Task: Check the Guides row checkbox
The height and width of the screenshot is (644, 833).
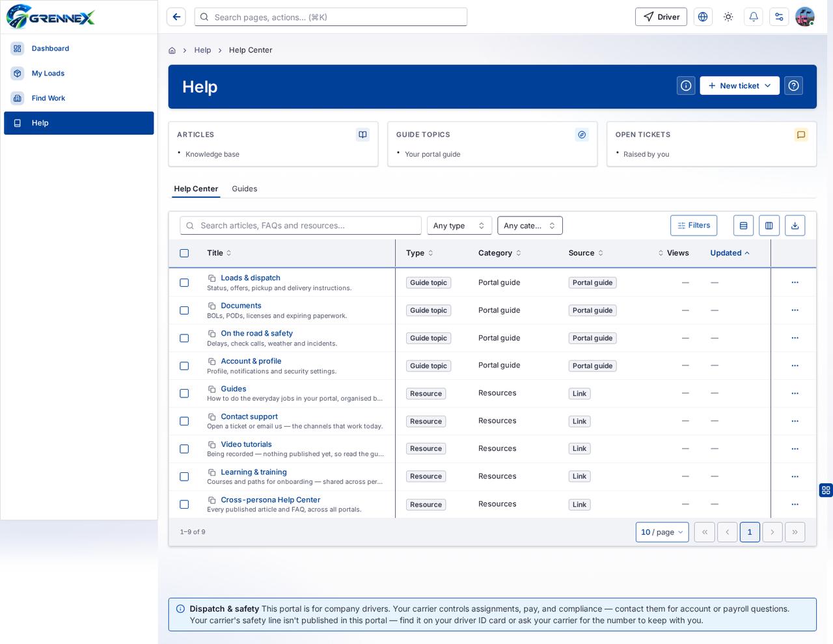Action: tap(184, 394)
